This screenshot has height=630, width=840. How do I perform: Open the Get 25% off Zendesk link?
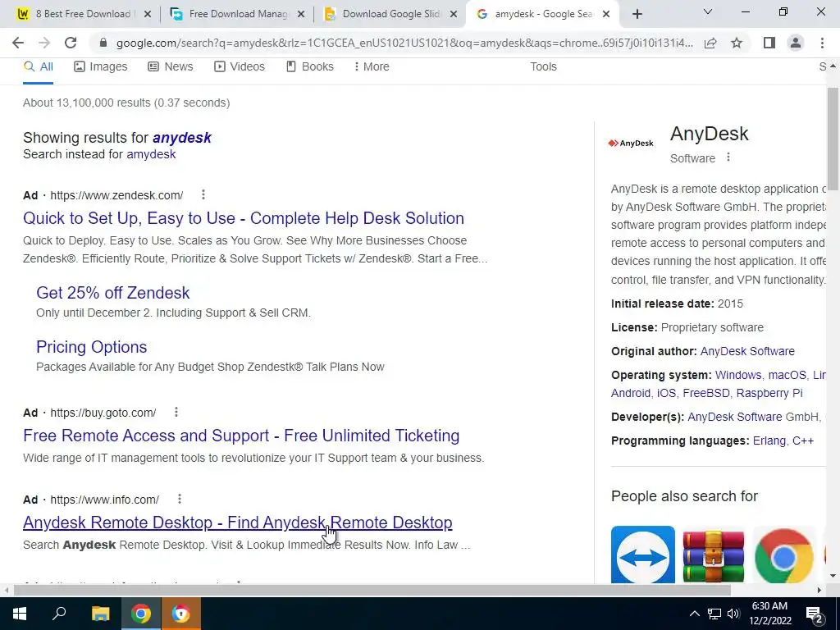(x=112, y=293)
